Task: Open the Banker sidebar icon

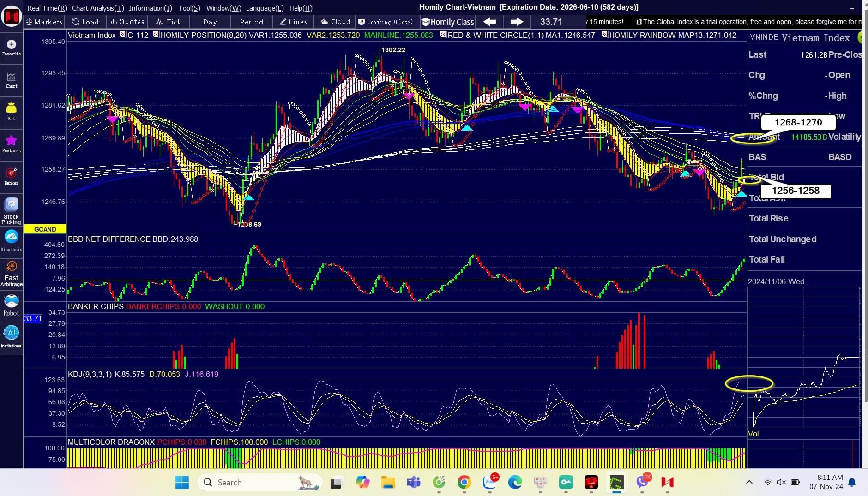Action: click(12, 176)
